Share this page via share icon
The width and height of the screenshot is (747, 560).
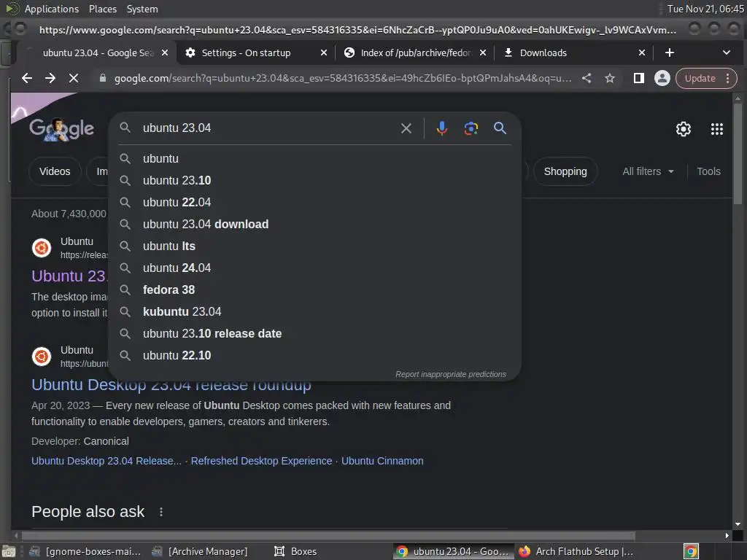(x=587, y=78)
